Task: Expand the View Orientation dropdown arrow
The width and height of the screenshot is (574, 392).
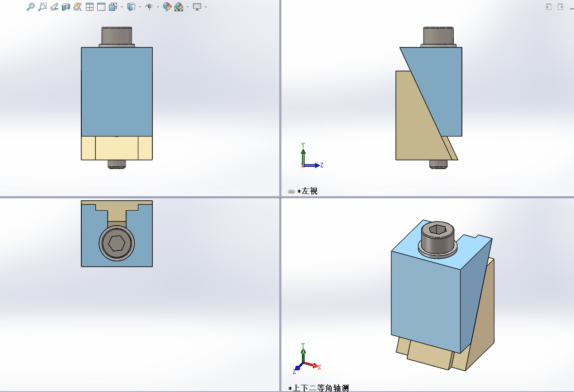Action: (x=122, y=7)
